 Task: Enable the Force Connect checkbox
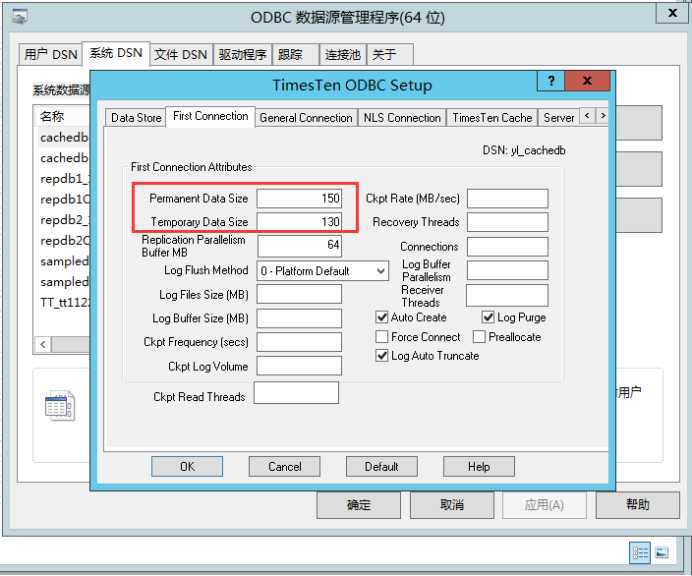[x=381, y=337]
